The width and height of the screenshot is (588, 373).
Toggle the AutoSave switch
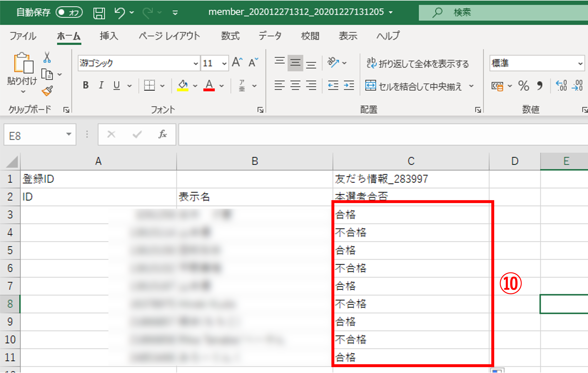69,12
